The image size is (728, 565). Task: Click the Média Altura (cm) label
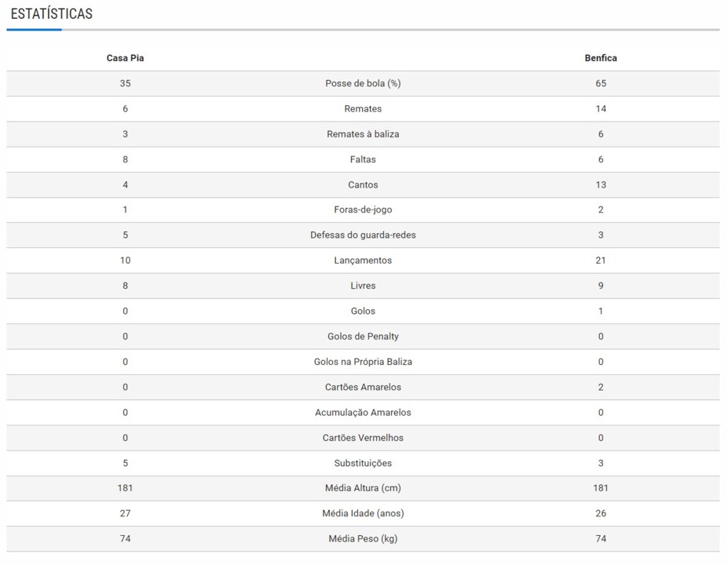pyautogui.click(x=363, y=488)
